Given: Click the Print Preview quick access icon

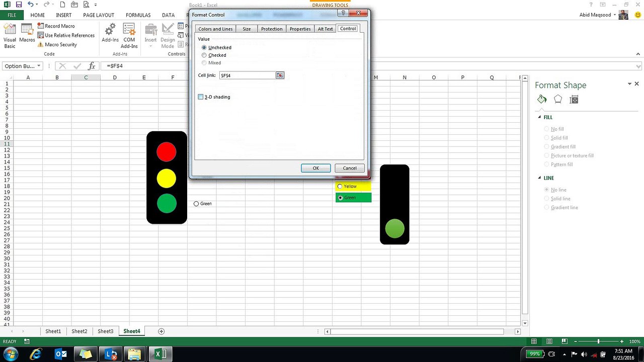Looking at the screenshot, I should pyautogui.click(x=86, y=5).
